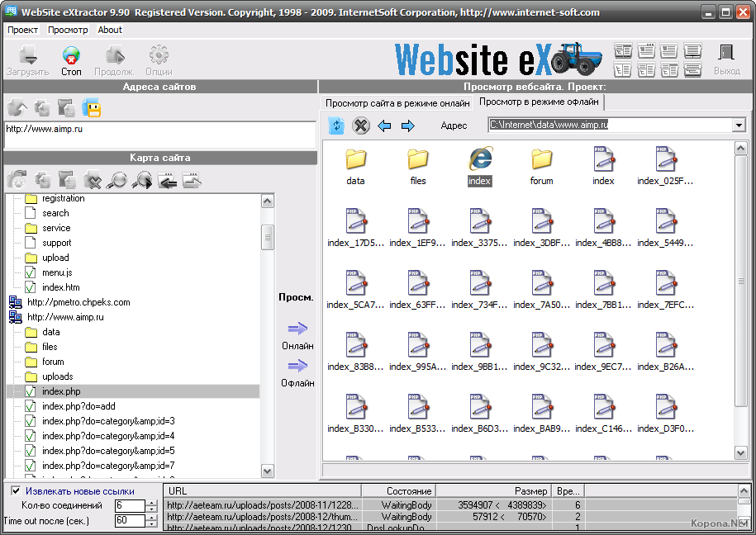Click the stop X icon in browser toolbar
The width and height of the screenshot is (756, 535).
[x=360, y=125]
